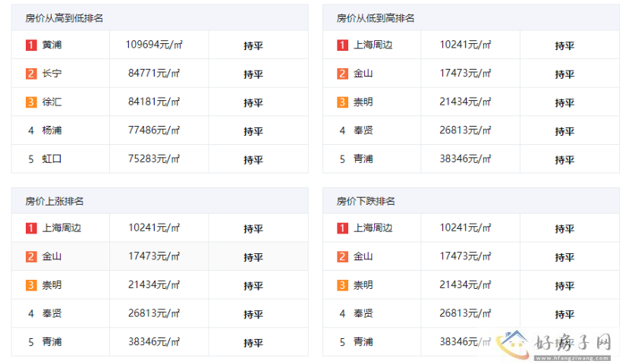
Task: Click the 房价从低到高排名 table header
Action: [x=471, y=18]
